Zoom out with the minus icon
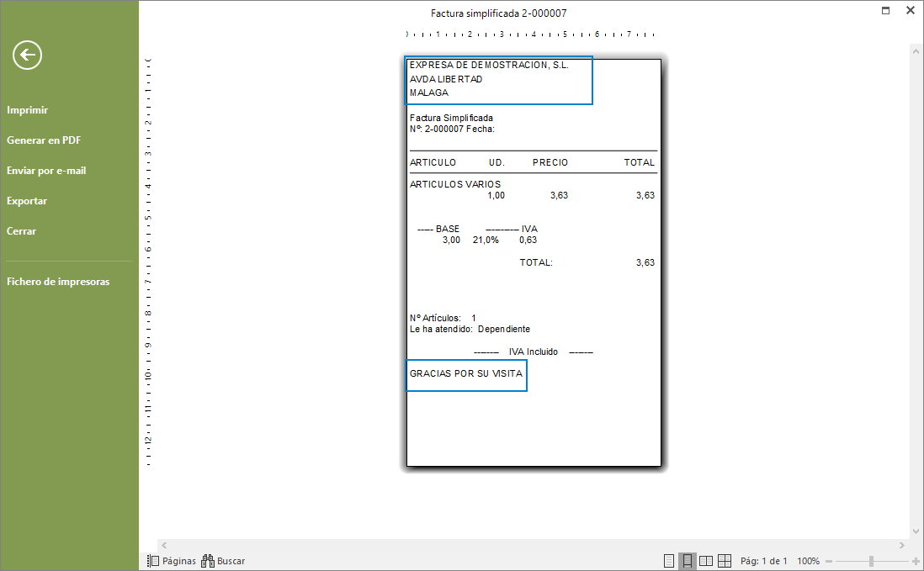924x571 pixels. click(x=829, y=562)
